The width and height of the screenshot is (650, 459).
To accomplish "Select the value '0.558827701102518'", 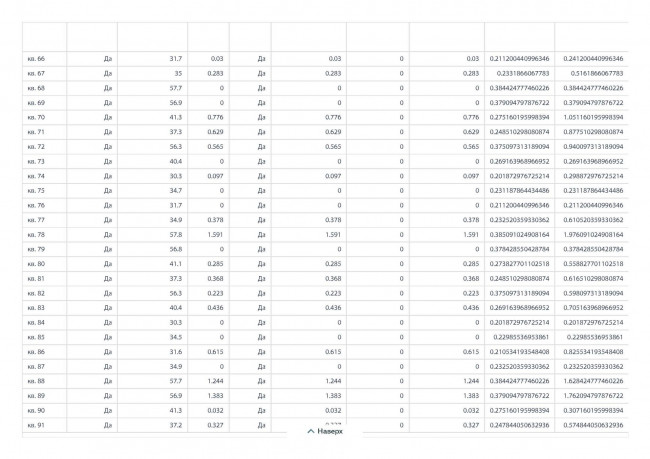I will (593, 264).
